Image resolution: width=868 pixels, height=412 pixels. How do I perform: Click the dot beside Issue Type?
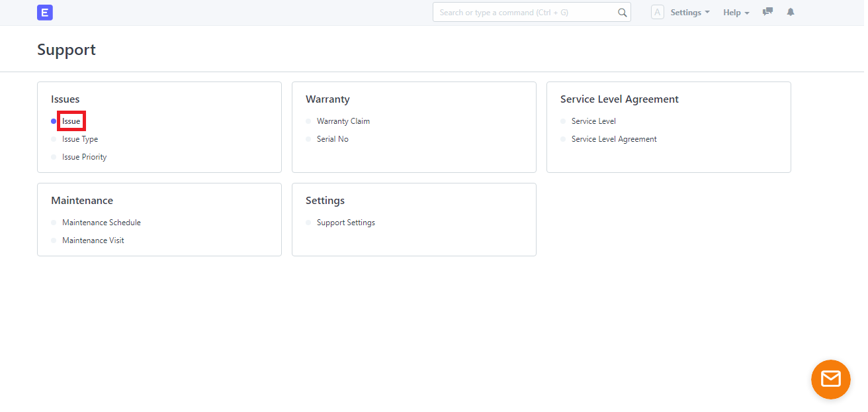pyautogui.click(x=54, y=139)
